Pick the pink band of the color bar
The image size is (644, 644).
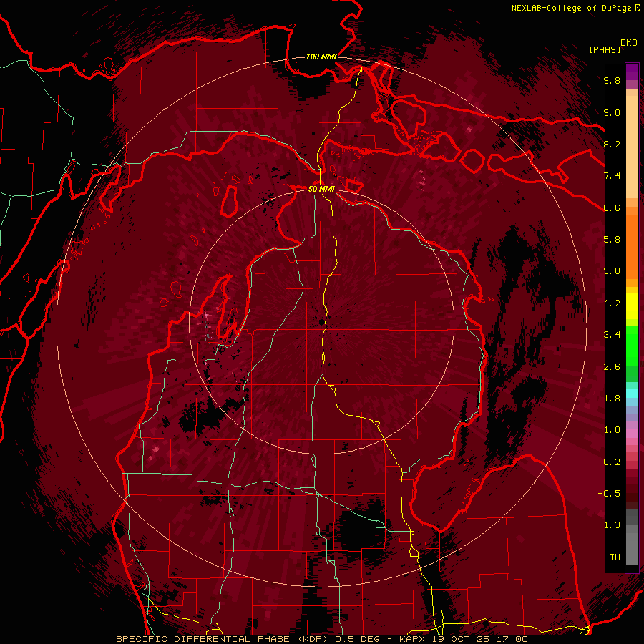632,434
